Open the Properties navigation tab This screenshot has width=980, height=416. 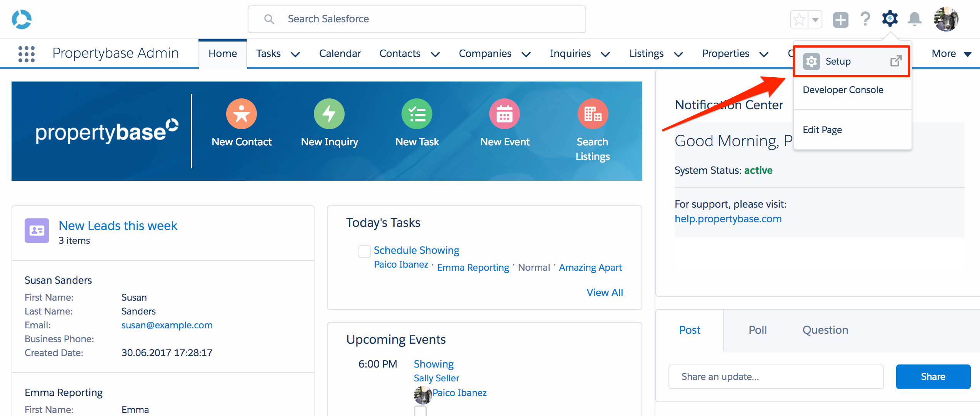pos(726,53)
